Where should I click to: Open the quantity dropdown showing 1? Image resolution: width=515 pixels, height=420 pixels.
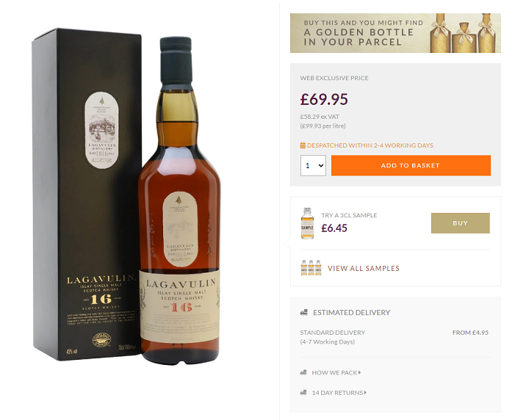[x=313, y=165]
